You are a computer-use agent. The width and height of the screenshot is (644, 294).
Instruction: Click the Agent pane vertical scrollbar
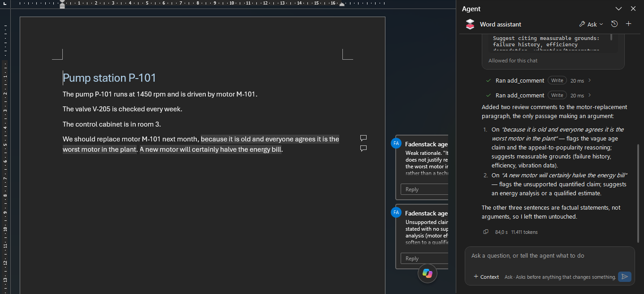(639, 193)
